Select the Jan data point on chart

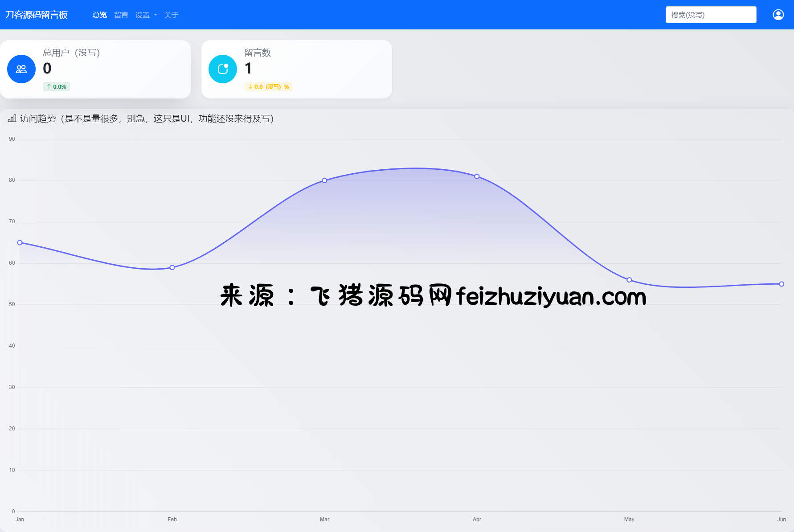coord(20,243)
